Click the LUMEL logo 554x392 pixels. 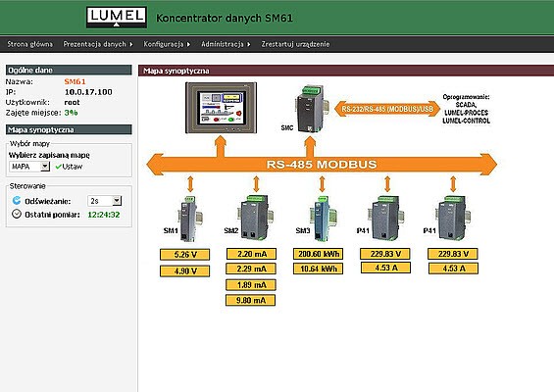point(117,17)
